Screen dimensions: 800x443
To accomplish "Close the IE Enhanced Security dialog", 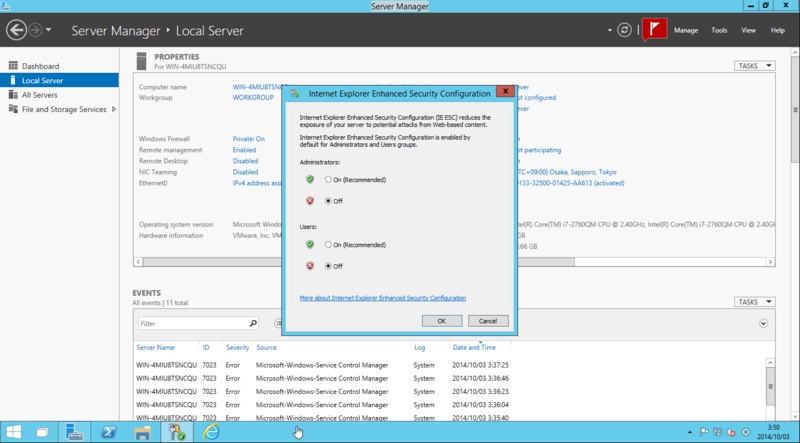I will click(x=505, y=91).
